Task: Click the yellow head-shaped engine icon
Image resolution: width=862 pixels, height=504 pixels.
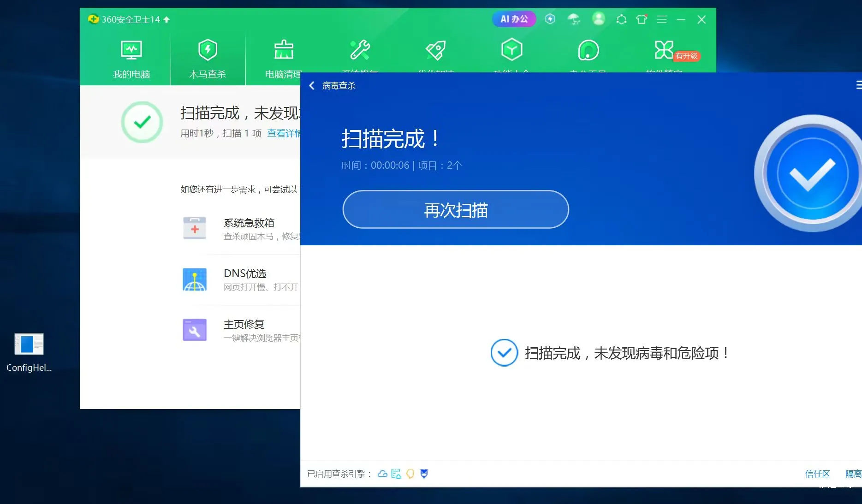Action: tap(410, 474)
